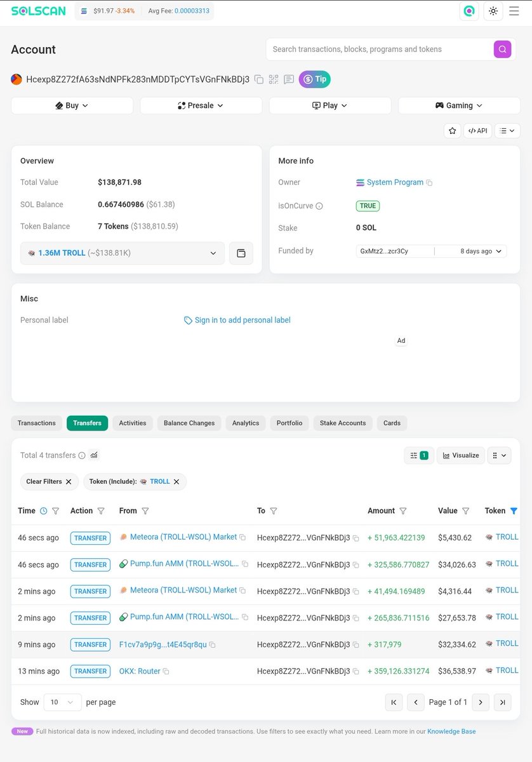Copy the F1cv7a9p9g...t4E45qr8qu address icon
Viewport: 532px width, 762px height.
213,645
